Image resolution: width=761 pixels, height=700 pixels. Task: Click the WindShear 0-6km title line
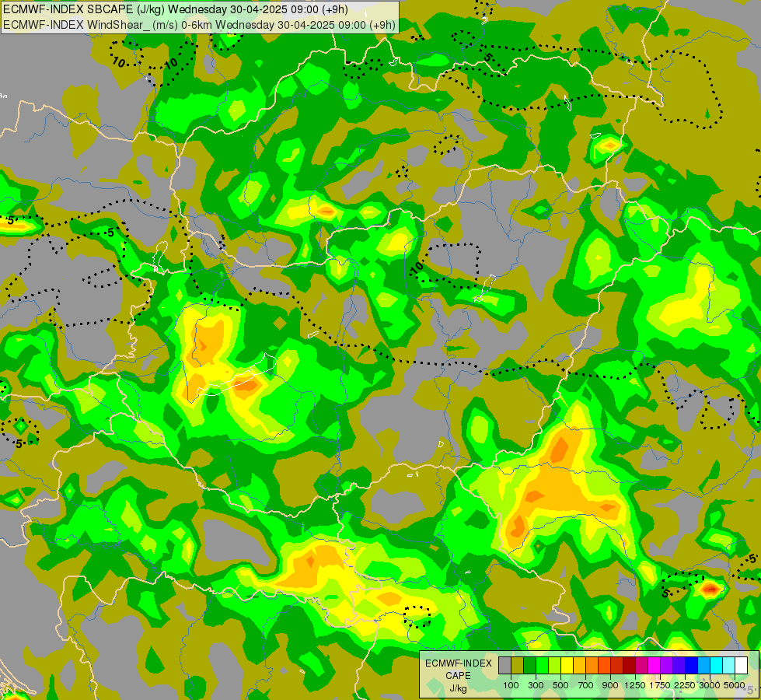tap(199, 25)
